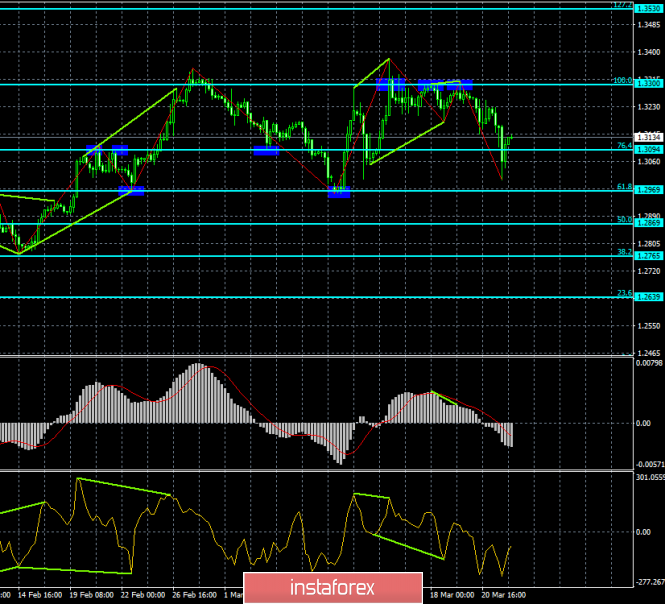
Task: Click the 18 Mar 00:00 time label
Action: click(452, 595)
